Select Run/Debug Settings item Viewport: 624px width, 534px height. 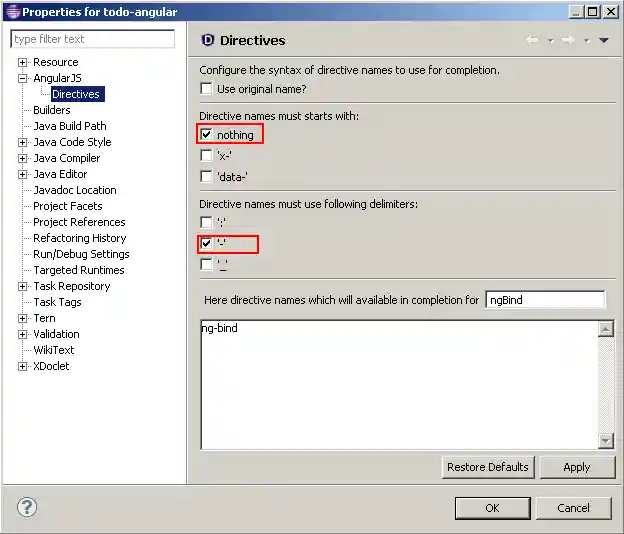pos(81,254)
